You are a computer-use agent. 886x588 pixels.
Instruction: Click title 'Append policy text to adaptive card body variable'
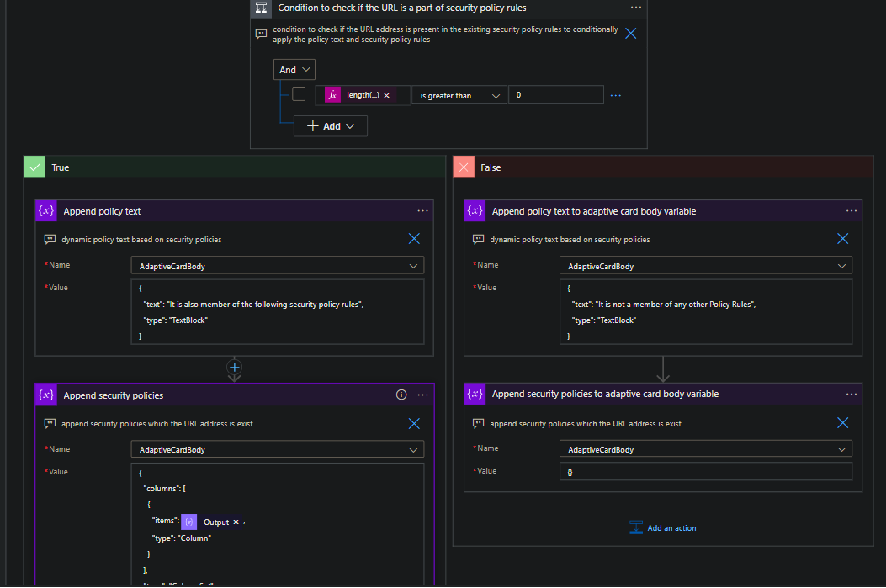point(594,211)
